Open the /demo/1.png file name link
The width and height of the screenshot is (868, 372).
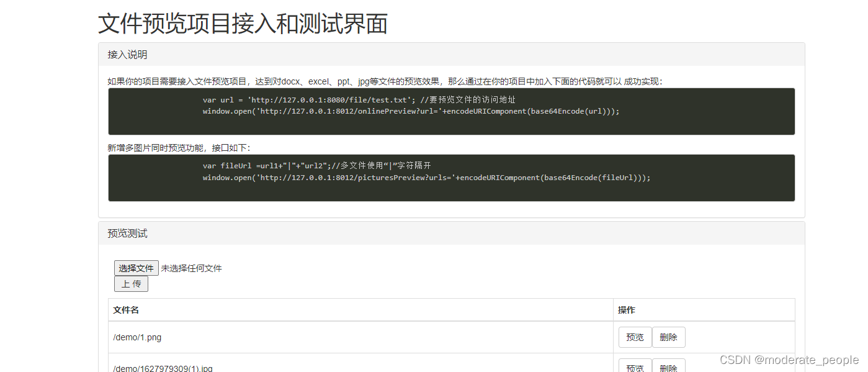[137, 337]
